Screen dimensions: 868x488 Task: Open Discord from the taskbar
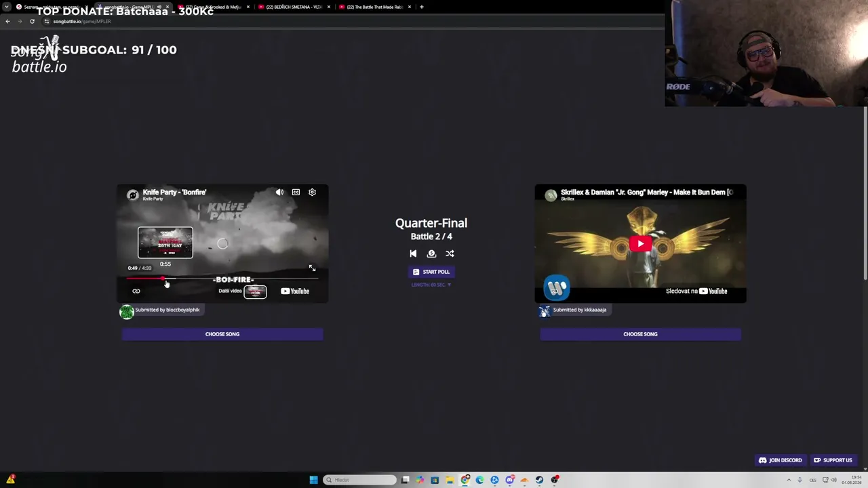coord(509,480)
